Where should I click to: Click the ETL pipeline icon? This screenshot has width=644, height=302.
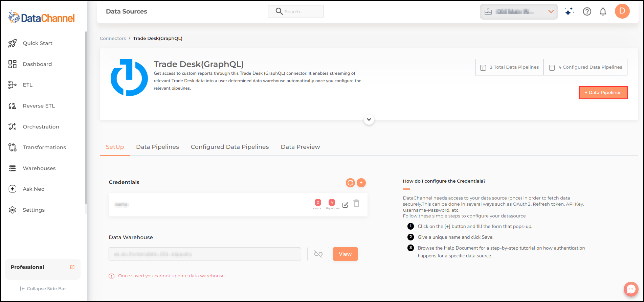click(13, 85)
